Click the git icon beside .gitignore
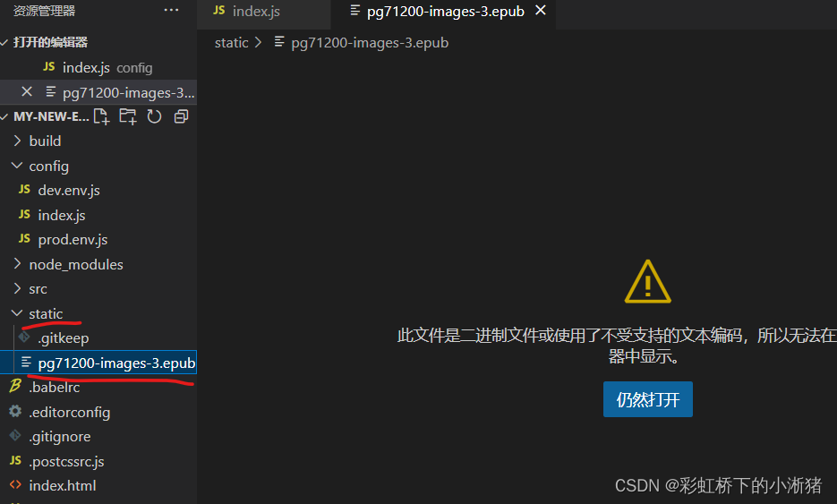 point(15,436)
